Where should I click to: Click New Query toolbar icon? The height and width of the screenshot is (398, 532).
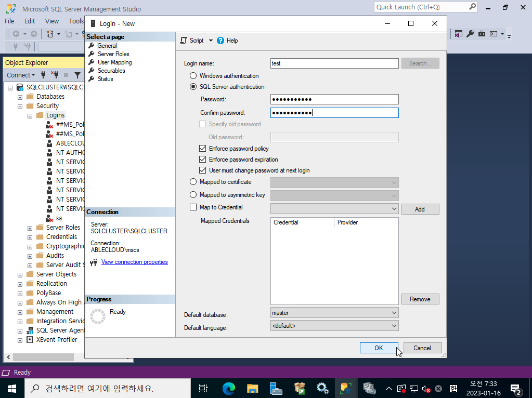(x=50, y=34)
